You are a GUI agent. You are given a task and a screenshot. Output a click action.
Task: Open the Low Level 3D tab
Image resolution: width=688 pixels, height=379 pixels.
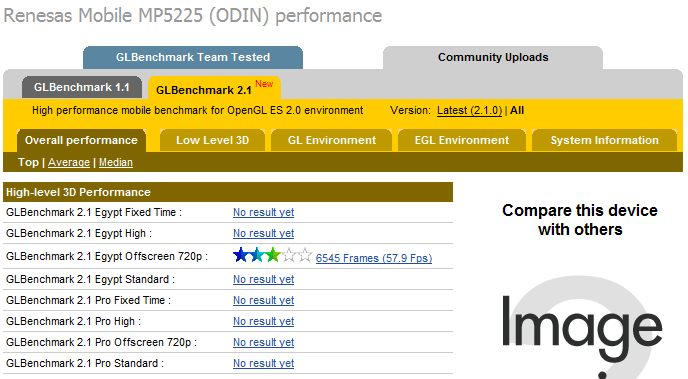tap(212, 140)
